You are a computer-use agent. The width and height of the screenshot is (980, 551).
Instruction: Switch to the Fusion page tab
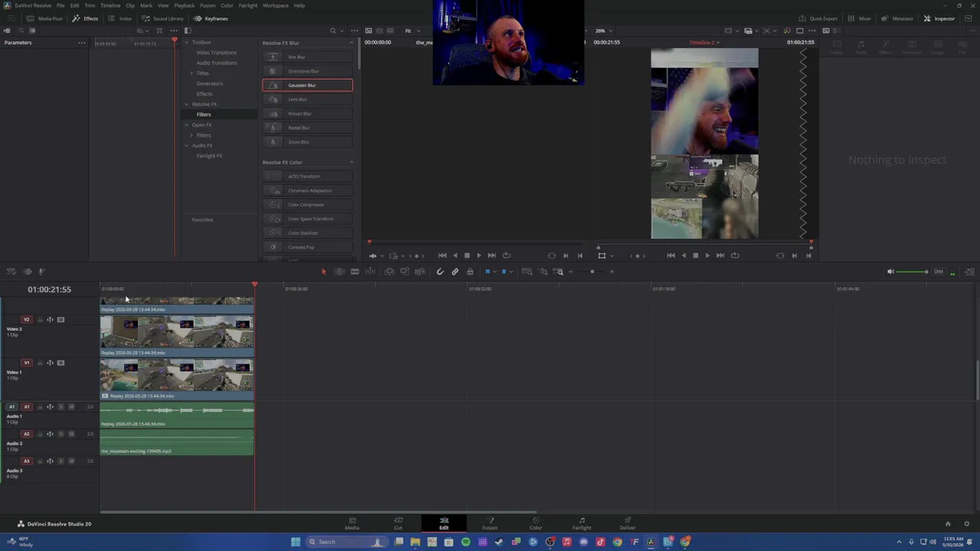point(489,523)
